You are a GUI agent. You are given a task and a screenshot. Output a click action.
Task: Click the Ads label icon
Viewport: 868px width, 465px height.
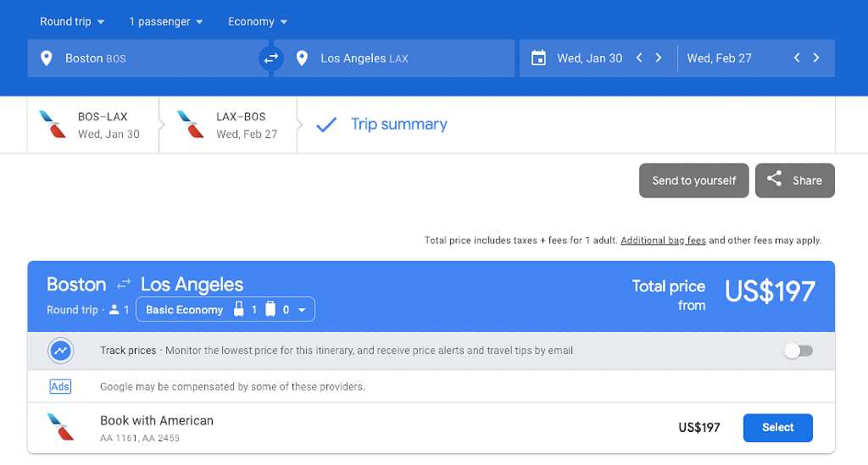tap(60, 386)
